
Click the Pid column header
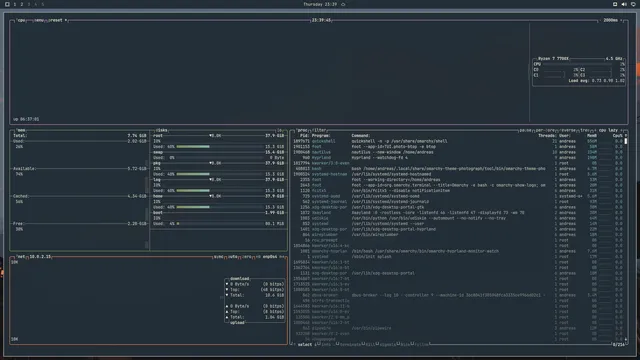304,136
